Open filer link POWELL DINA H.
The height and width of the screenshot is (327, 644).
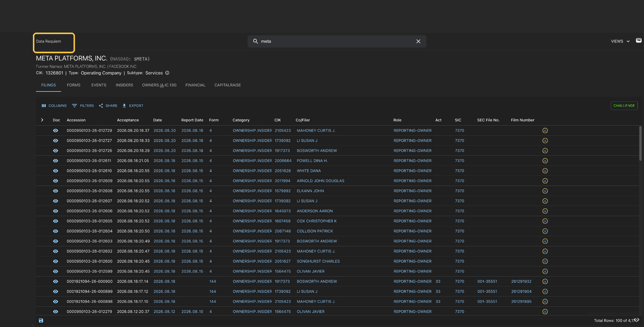click(x=312, y=161)
